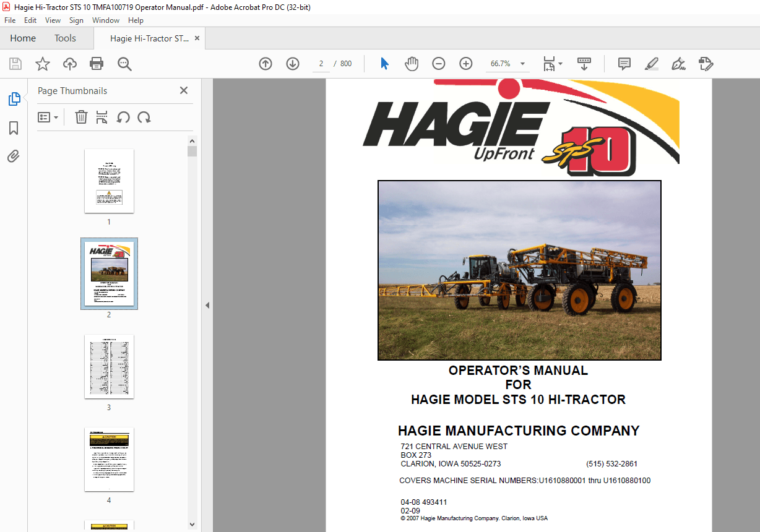Add a sticky note comment
The image size is (760, 532).
pos(624,64)
